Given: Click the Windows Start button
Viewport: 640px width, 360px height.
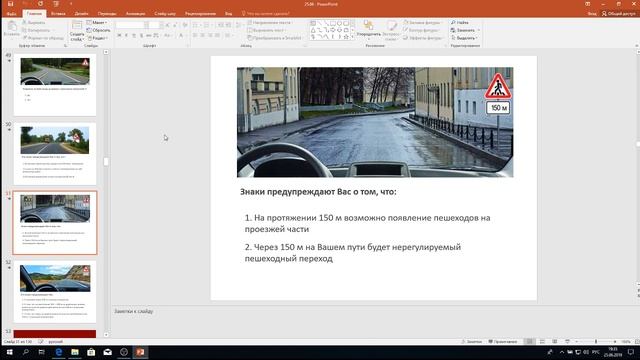Looking at the screenshot, I should coord(9,352).
